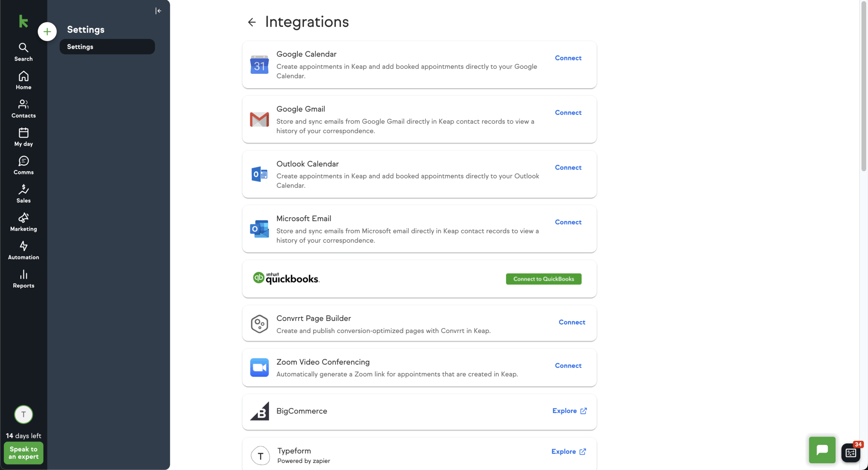Click the Outlook Calendar icon
The width and height of the screenshot is (868, 470).
(259, 174)
